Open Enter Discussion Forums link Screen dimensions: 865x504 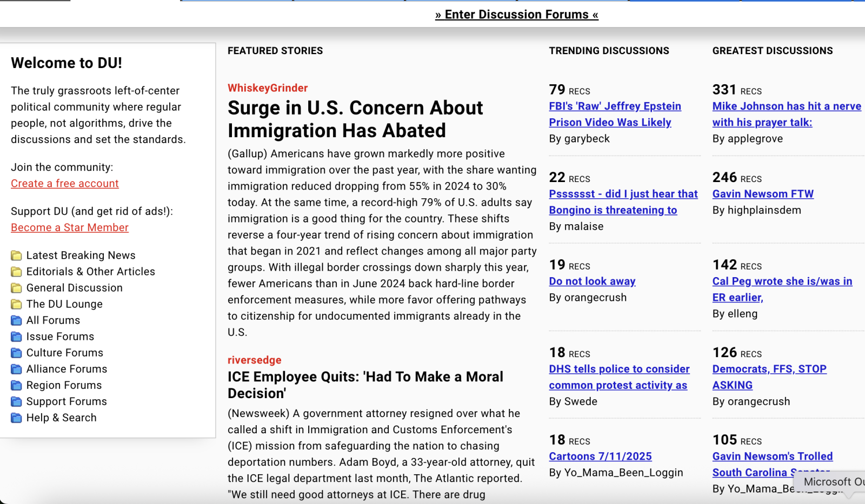(x=517, y=15)
